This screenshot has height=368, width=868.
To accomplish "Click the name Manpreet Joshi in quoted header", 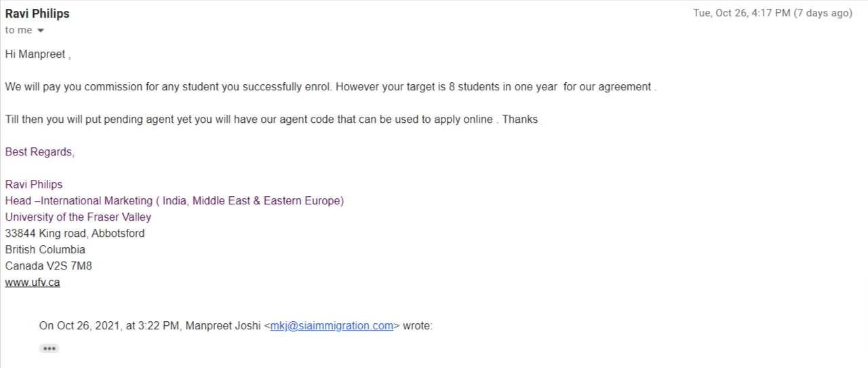I will [x=223, y=326].
